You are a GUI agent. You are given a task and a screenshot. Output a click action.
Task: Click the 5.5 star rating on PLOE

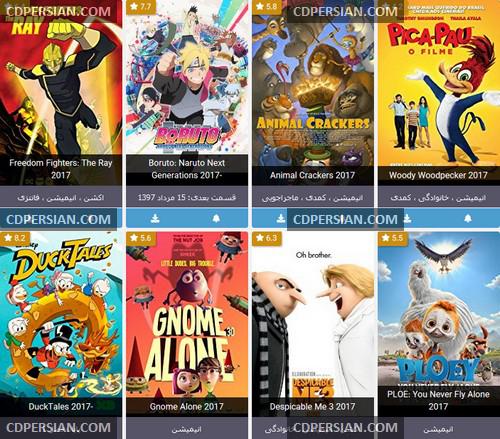393,238
